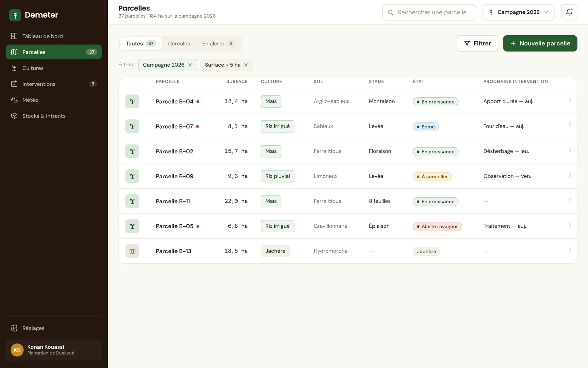Switch to the En alerte tab
Screen dimensions: 588x368
tap(218, 44)
